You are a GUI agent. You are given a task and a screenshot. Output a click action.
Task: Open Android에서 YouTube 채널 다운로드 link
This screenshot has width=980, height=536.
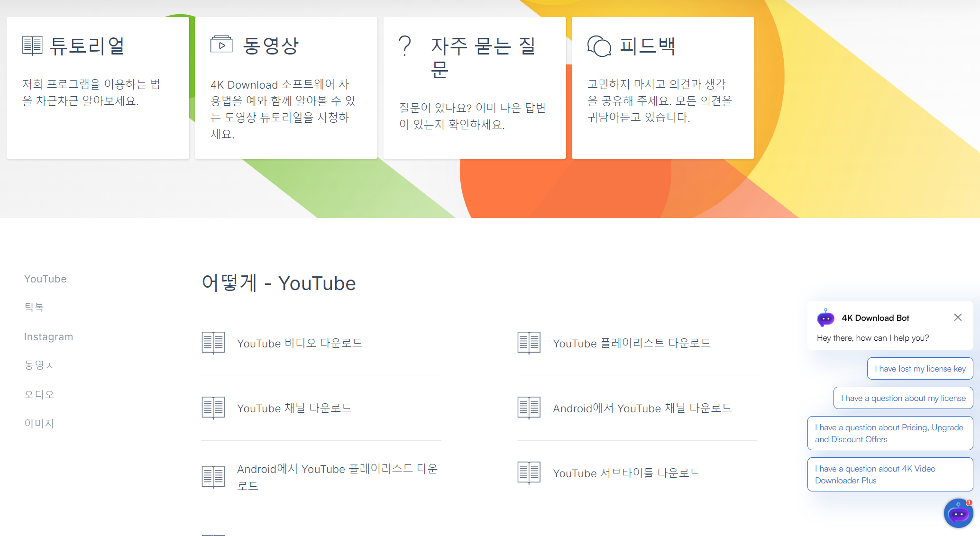[x=642, y=408]
